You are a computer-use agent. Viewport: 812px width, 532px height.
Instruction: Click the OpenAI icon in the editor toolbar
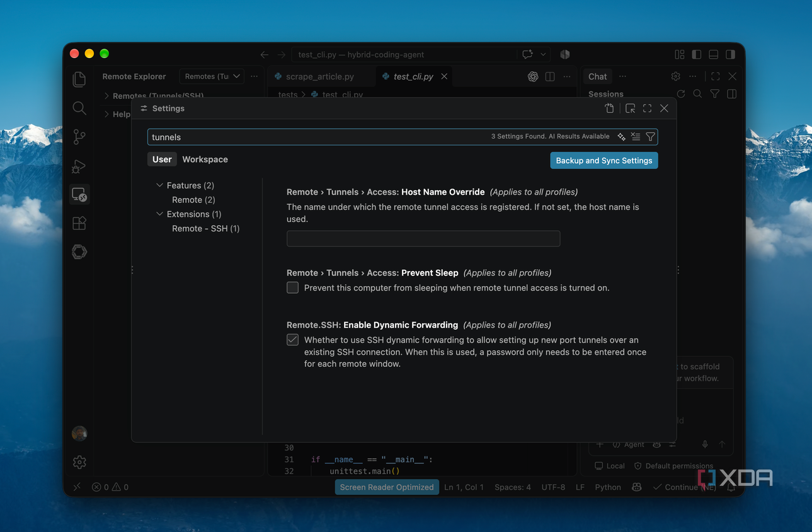pos(533,76)
